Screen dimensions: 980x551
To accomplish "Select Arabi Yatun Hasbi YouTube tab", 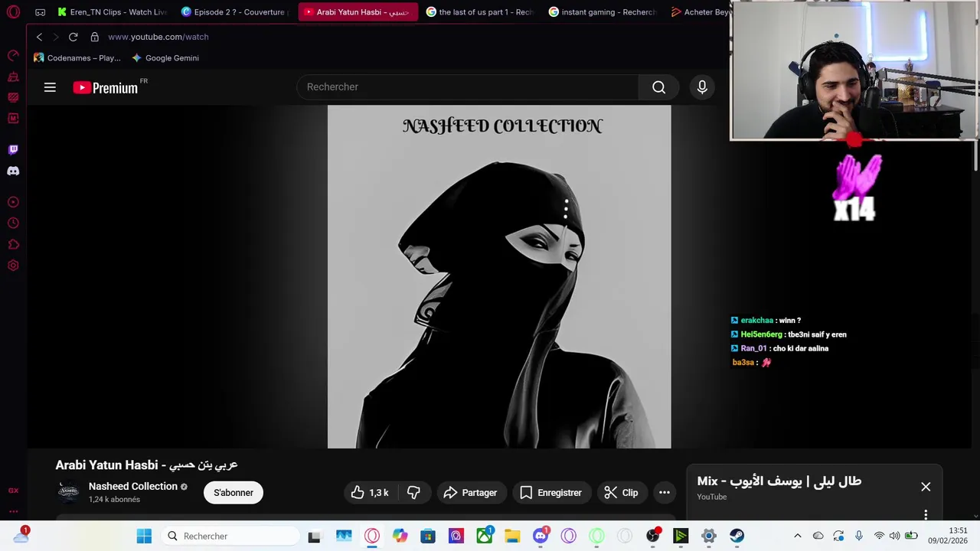I will tap(358, 12).
